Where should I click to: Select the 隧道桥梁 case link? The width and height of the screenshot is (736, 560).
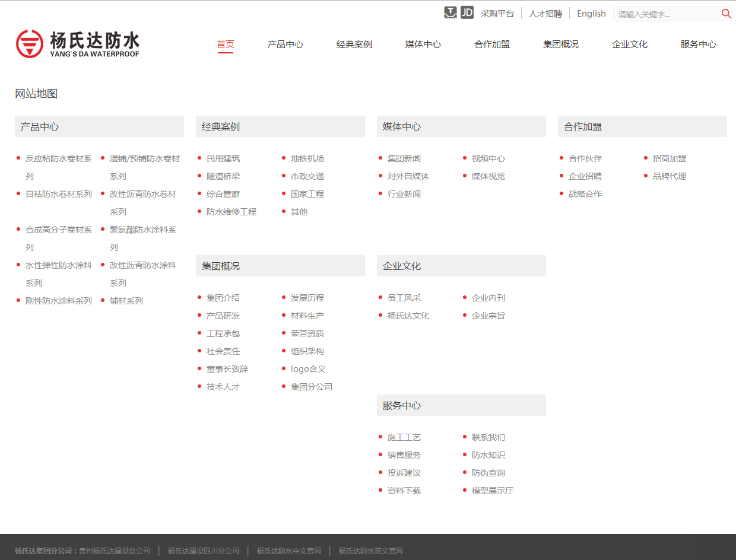tap(223, 176)
